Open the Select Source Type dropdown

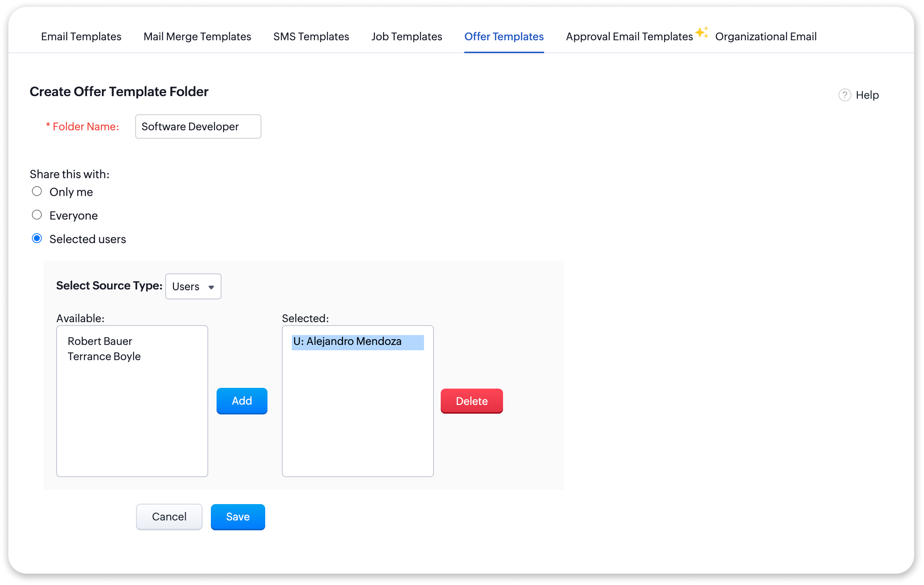pyautogui.click(x=193, y=286)
